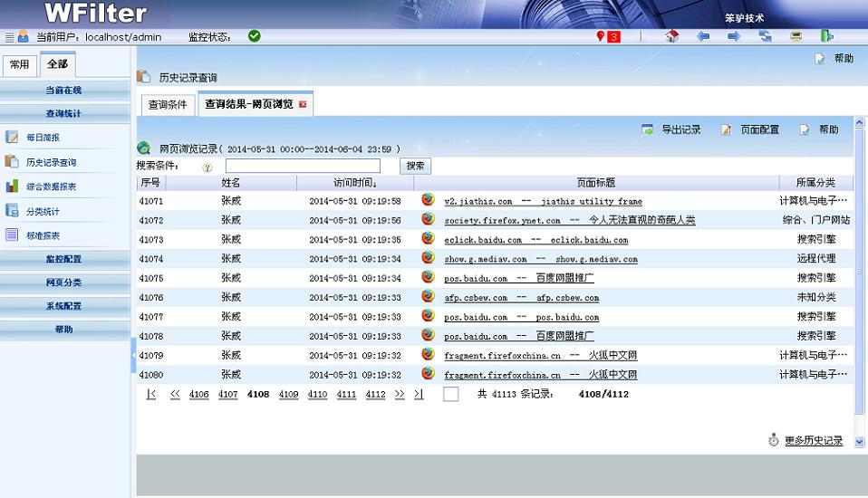Image resolution: width=868 pixels, height=498 pixels.
Task: Switch to the 查询条件 tab
Action: click(168, 105)
